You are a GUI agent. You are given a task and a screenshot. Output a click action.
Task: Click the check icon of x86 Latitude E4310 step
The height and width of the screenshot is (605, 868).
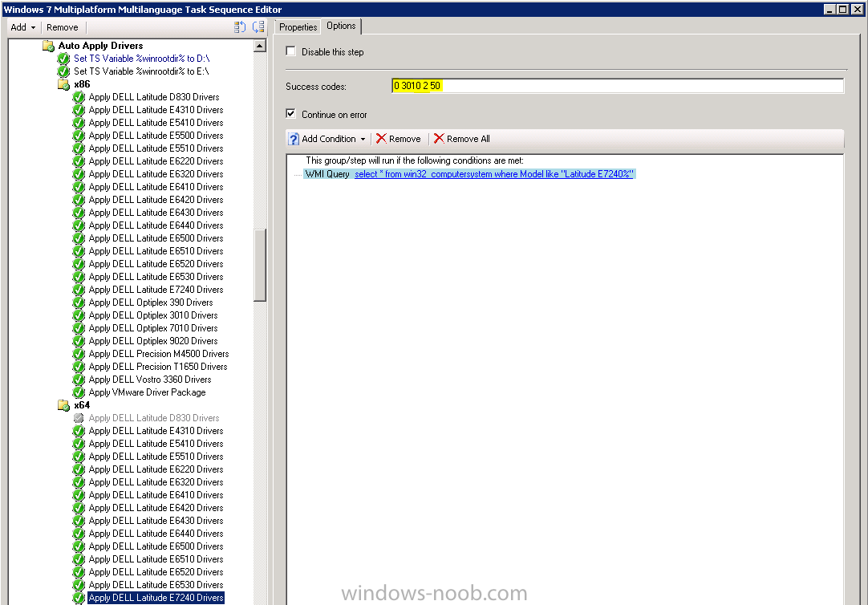coord(79,110)
